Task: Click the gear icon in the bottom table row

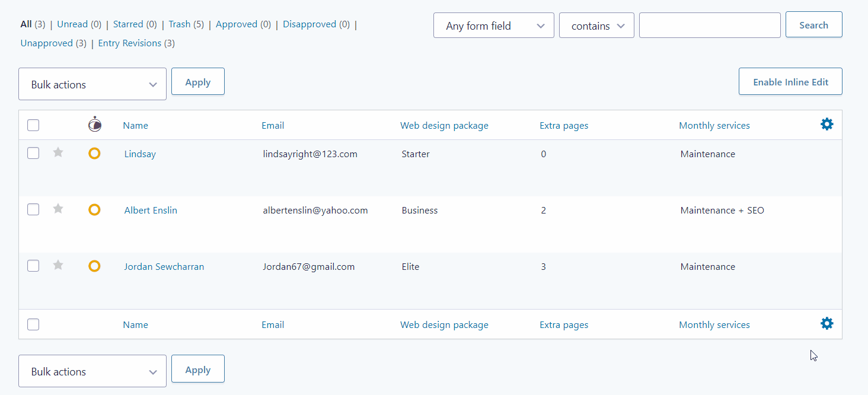Action: (x=826, y=324)
